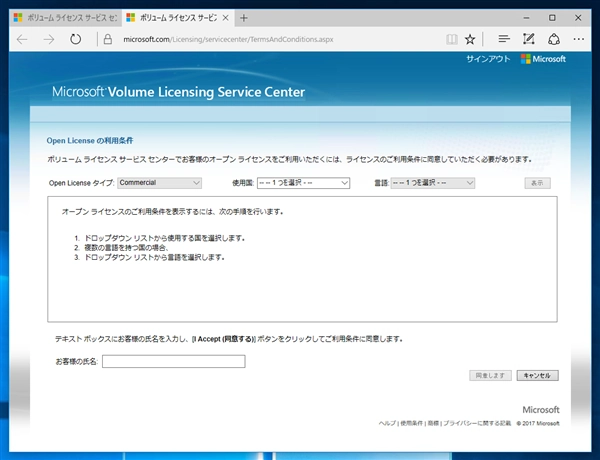Viewport: 600px width, 460px height.
Task: Make a web note pen icon
Action: [x=528, y=39]
